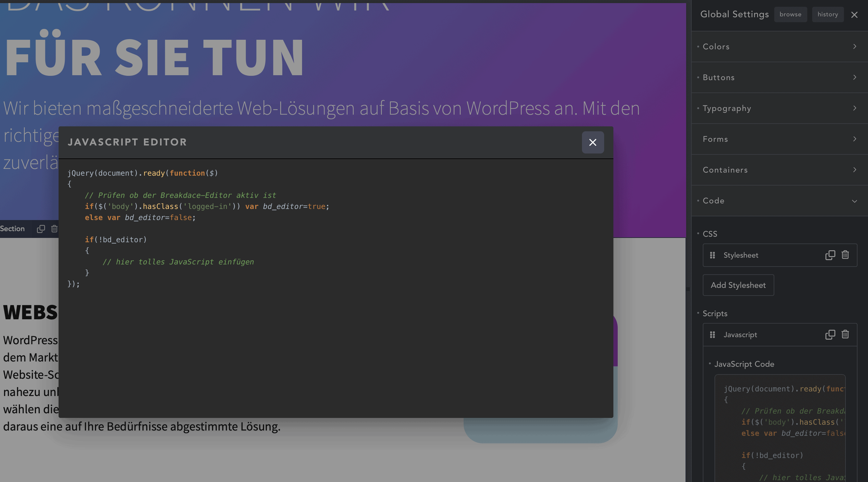
Task: Click the Scripts subsection label
Action: click(715, 314)
